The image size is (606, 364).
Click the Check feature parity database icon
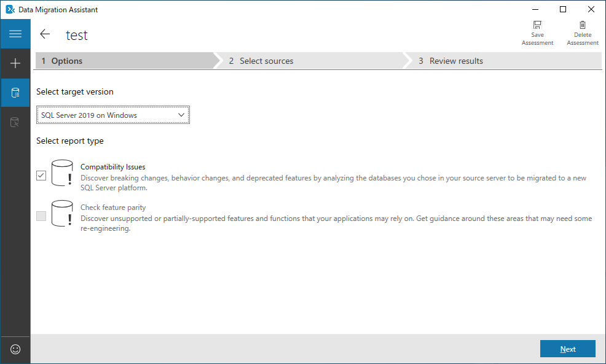(62, 214)
